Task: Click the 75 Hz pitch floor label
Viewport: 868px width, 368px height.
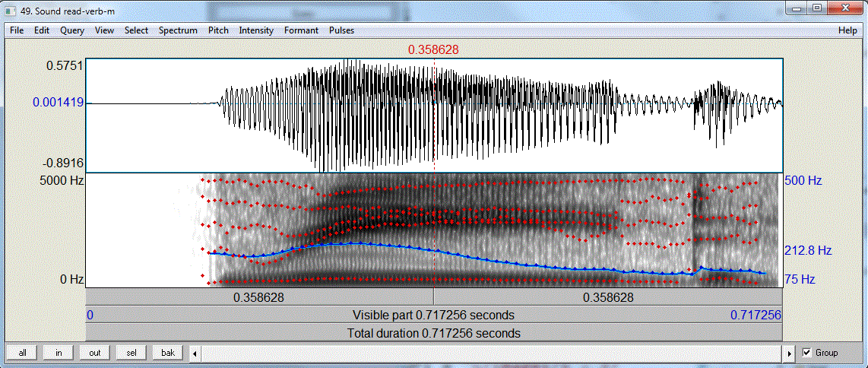Action: coord(800,280)
